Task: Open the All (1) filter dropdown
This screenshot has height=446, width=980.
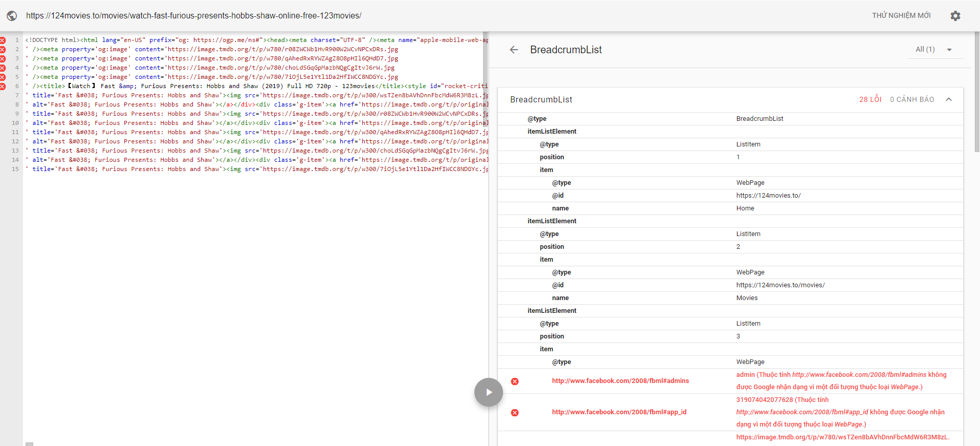Action: [934, 50]
